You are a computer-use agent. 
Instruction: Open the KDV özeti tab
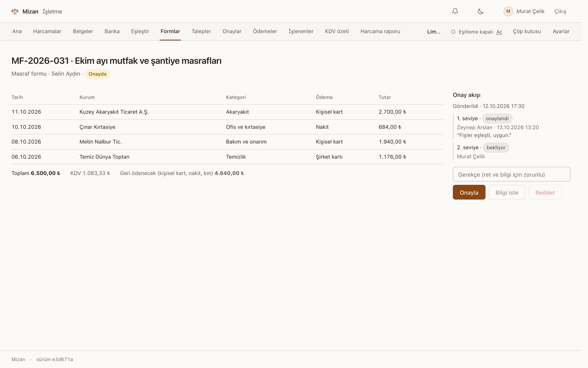tap(337, 31)
